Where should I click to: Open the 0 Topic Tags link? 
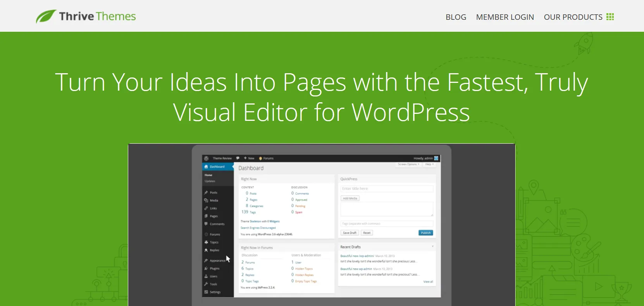[250, 281]
